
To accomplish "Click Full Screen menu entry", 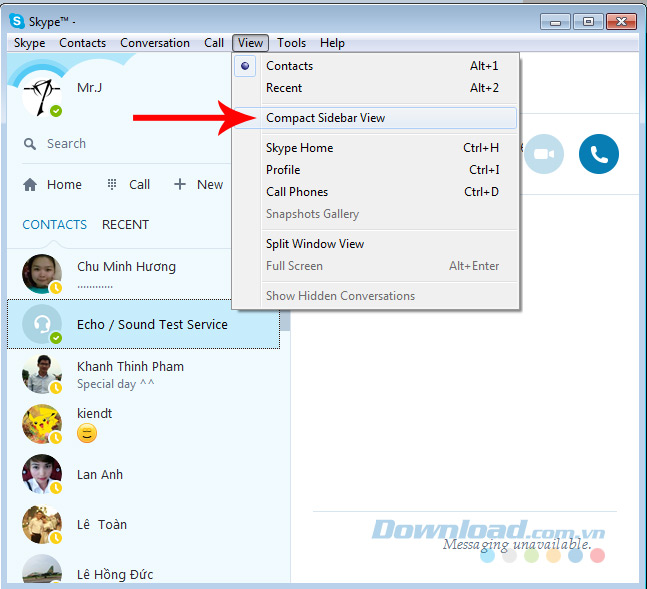I will 375,266.
